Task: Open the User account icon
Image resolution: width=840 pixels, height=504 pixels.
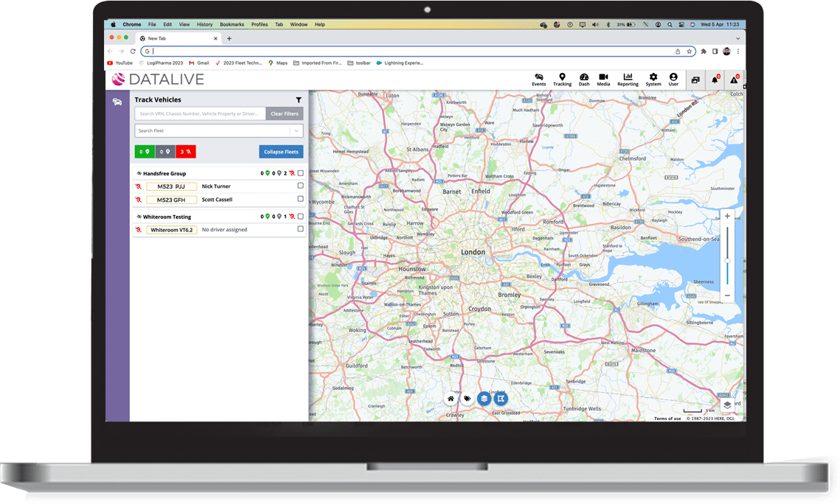Action: point(673,80)
